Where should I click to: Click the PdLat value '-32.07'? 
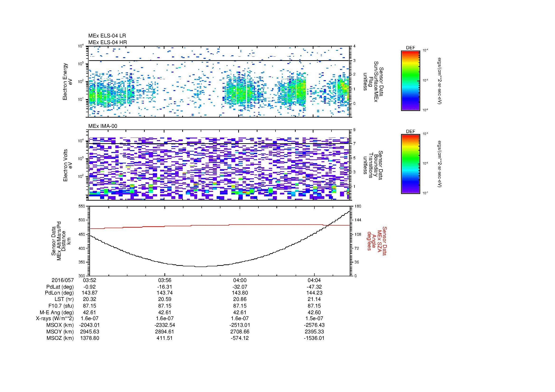coord(240,287)
